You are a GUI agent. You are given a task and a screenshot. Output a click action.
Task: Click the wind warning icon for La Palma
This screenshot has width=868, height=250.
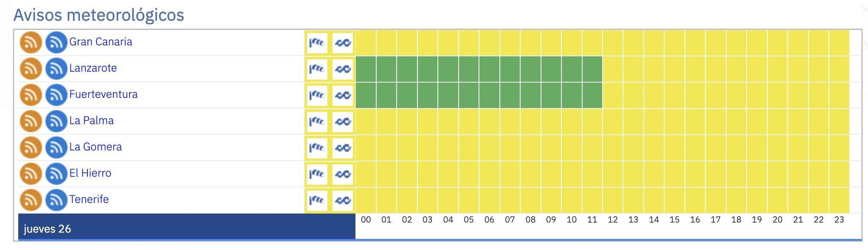pyautogui.click(x=317, y=121)
